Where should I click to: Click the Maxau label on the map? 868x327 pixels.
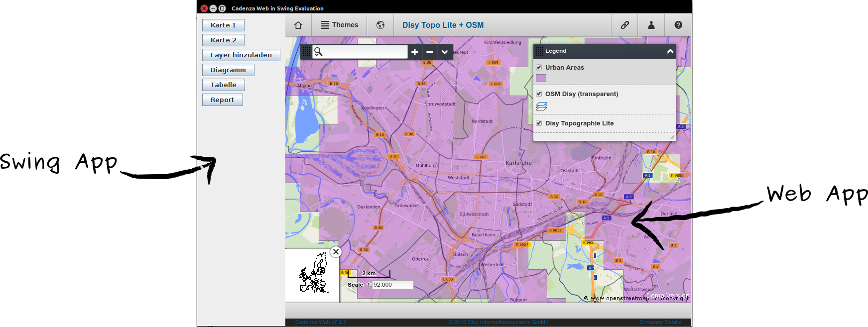click(x=304, y=85)
